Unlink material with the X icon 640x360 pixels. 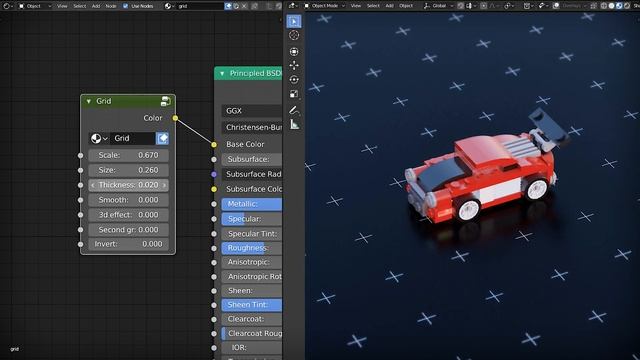(x=244, y=6)
